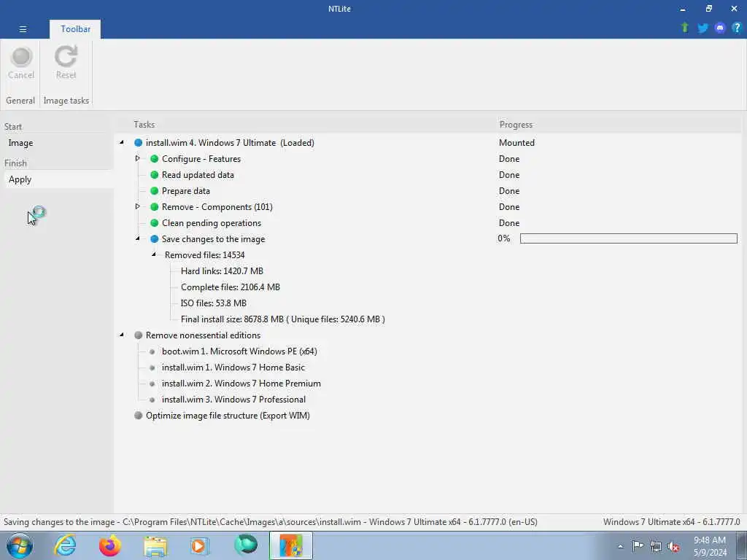
Task: Open the Windows Start orb
Action: [x=20, y=545]
